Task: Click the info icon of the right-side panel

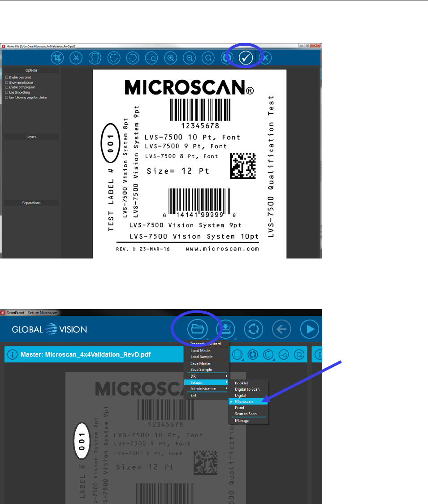Action: [x=318, y=354]
